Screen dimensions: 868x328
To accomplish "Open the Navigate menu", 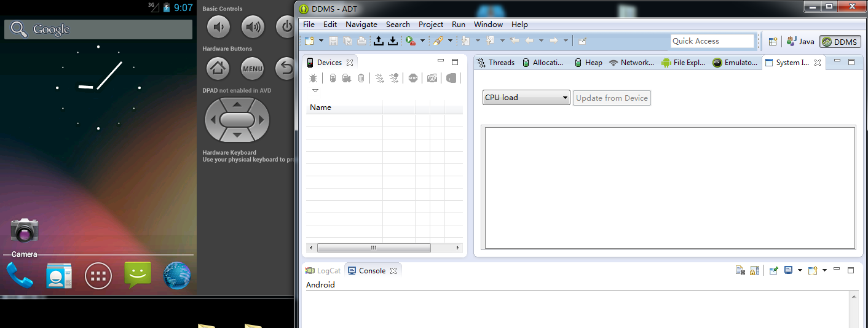I will (x=361, y=25).
